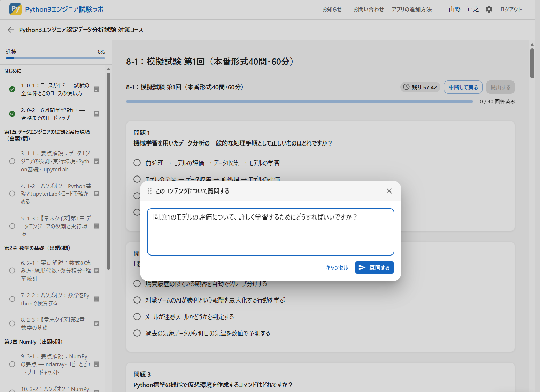Click the document icon beside lesson 3-1 NumPyの要点
The width and height of the screenshot is (540, 392).
[97, 364]
